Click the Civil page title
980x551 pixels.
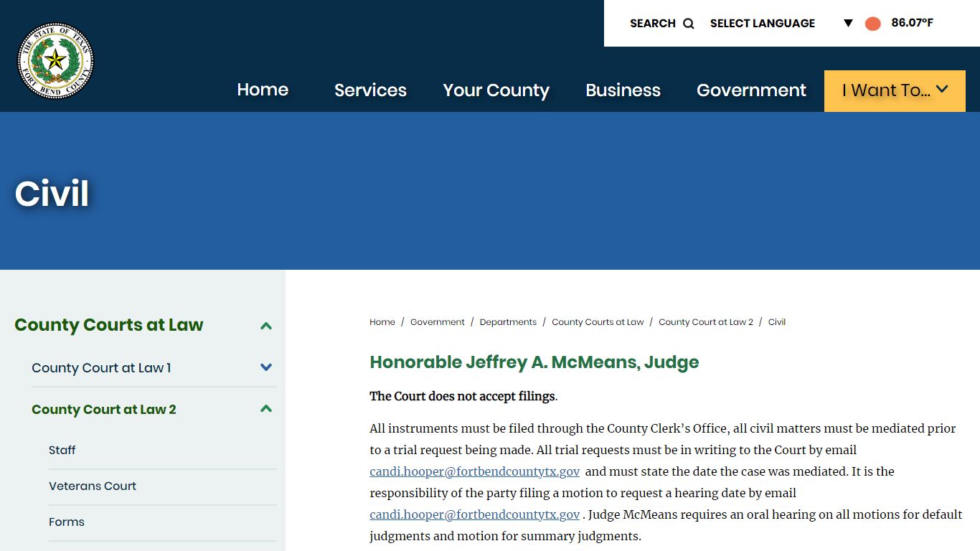tap(52, 194)
